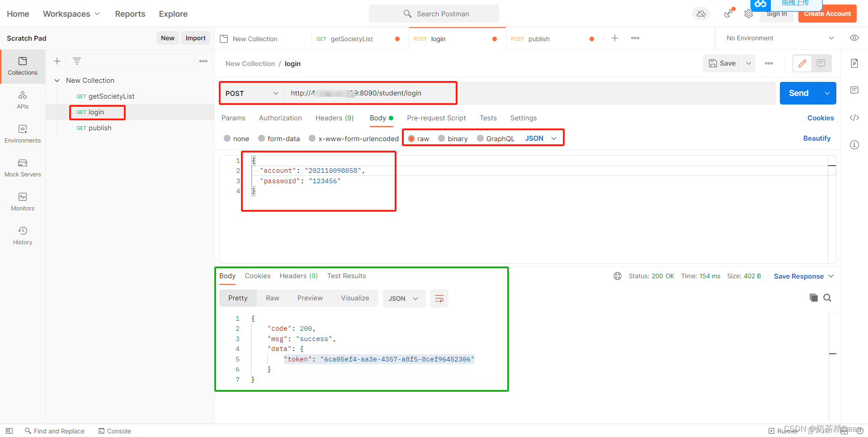Switch to edit mode pencil icon
Screen dimensions: 868x437
point(802,63)
